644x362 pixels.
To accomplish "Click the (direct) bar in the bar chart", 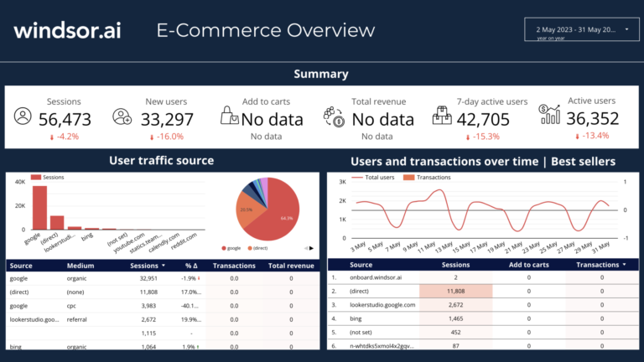I will (57, 222).
